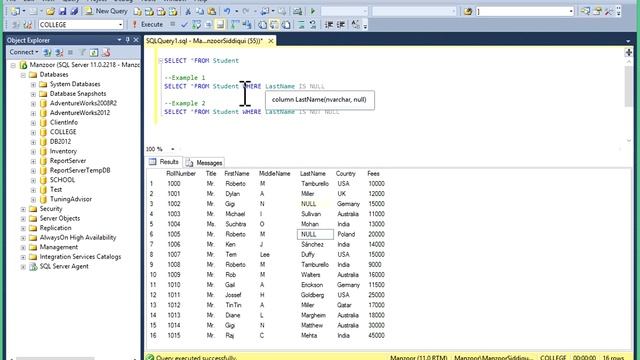640x360 pixels.
Task: Click the Increase Indent icon
Action: (x=340, y=25)
